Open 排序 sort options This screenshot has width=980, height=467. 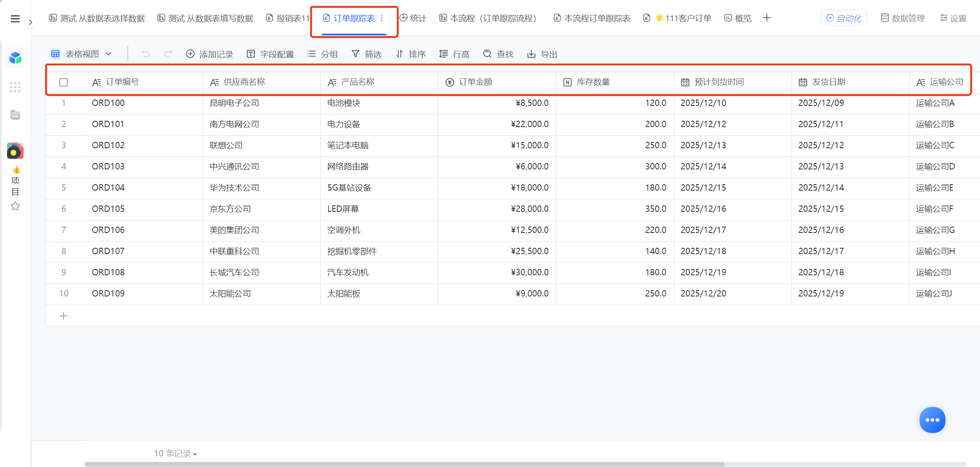(411, 54)
